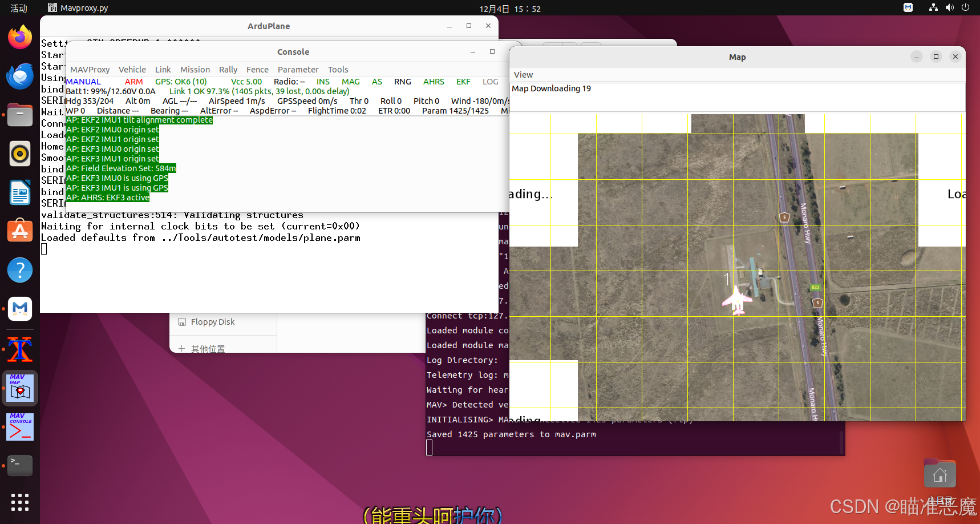Open MAVProxy Map from the dock
Image resolution: width=980 pixels, height=524 pixels.
click(x=20, y=388)
